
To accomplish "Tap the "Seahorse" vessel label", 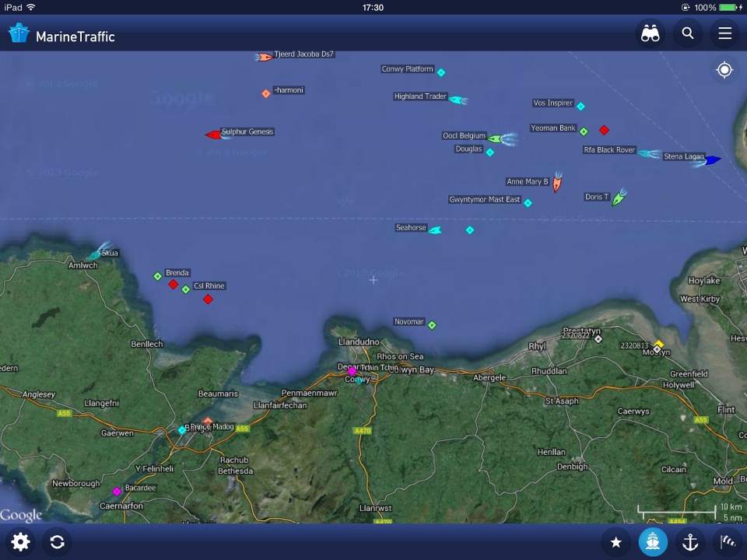I will pyautogui.click(x=411, y=228).
